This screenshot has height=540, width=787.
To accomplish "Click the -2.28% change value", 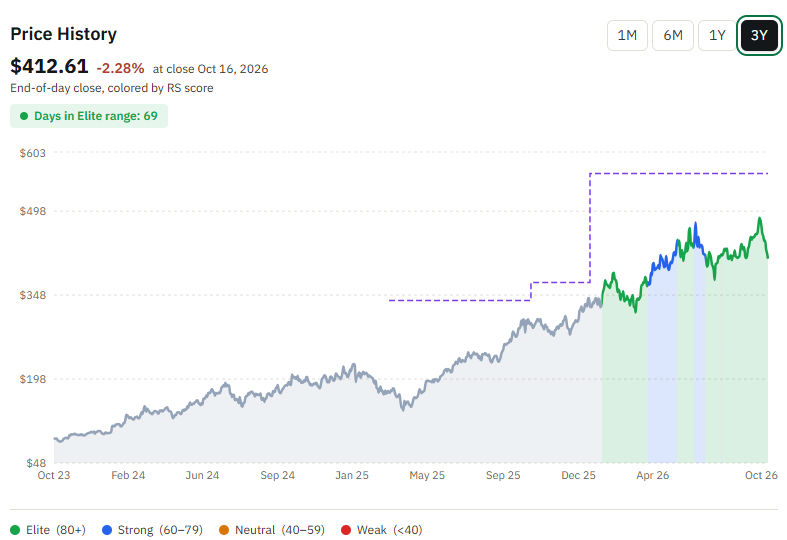I will click(x=120, y=68).
